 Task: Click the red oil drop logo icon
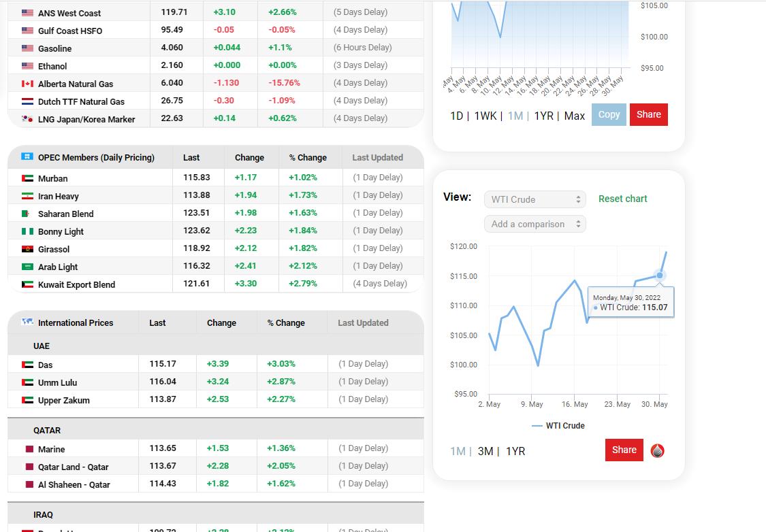click(x=658, y=450)
